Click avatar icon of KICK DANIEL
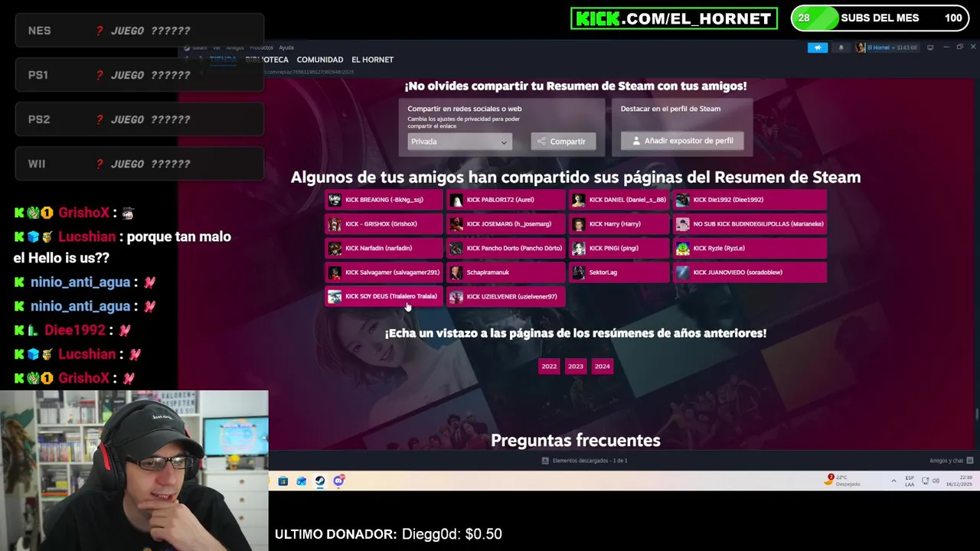This screenshot has width=980, height=551. [578, 201]
